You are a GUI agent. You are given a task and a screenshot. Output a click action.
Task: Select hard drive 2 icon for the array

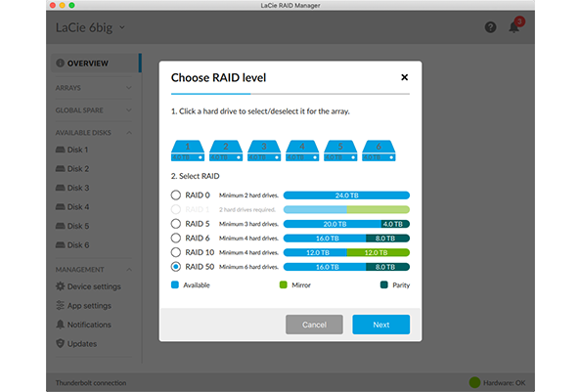226,151
